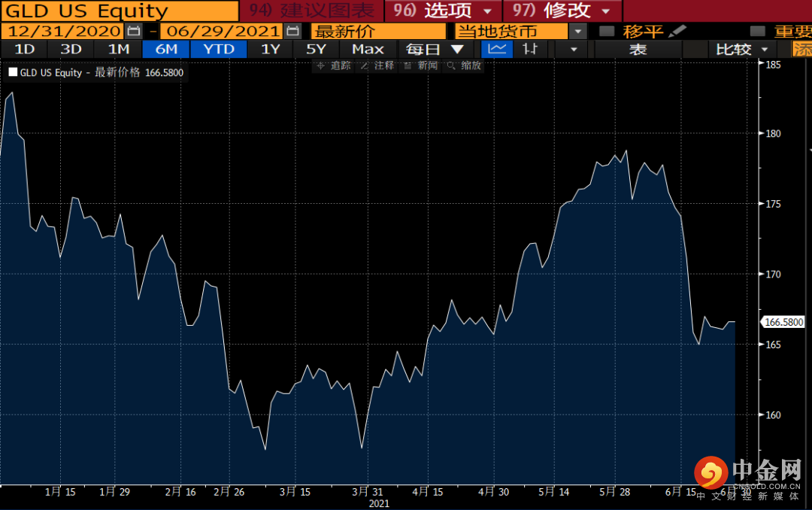Expand the chart type dropdown arrow
This screenshot has height=510, width=812.
coord(573,49)
